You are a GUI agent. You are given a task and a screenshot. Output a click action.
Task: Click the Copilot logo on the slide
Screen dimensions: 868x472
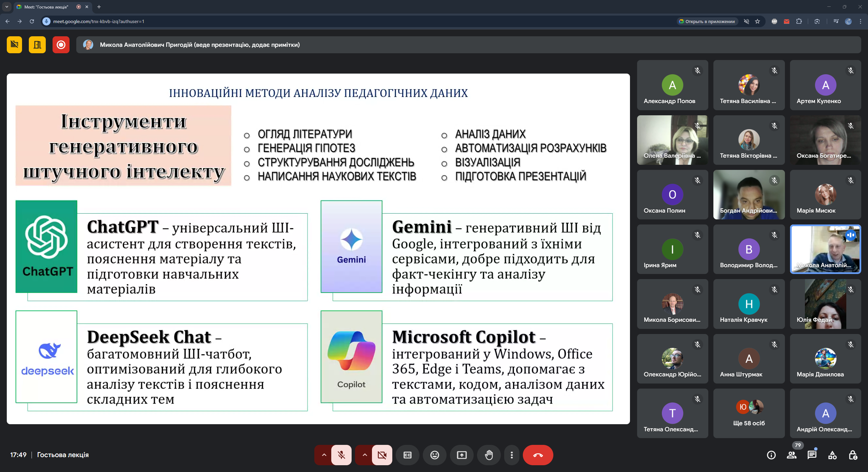[x=351, y=357]
